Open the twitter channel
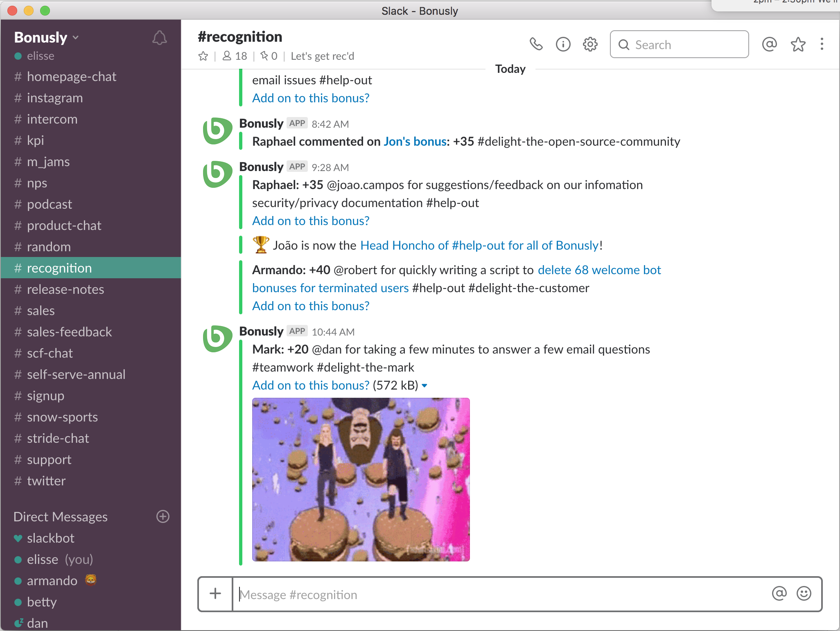 91,481
